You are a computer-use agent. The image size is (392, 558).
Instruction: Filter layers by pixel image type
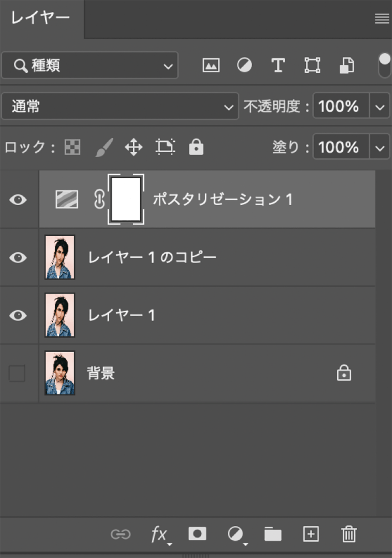211,65
